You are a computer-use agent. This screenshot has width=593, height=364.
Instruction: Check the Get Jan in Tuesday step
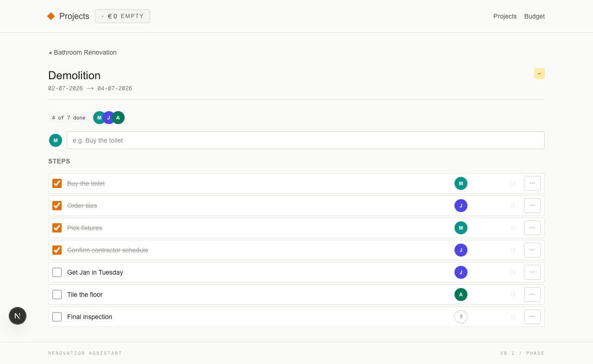point(57,272)
